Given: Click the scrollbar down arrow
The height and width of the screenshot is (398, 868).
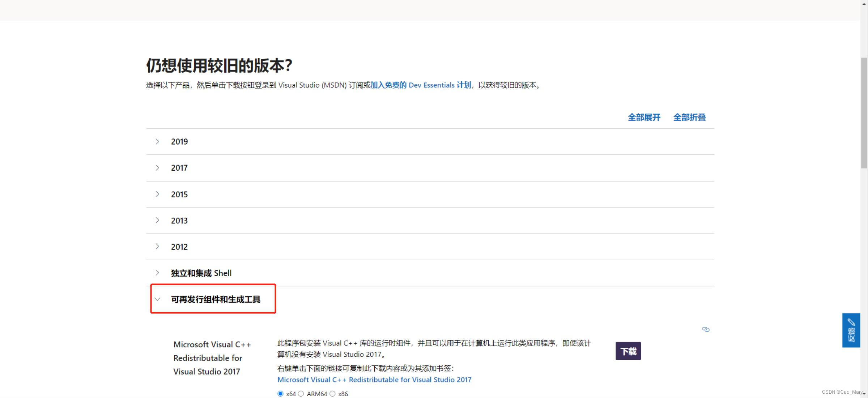Looking at the screenshot, I should point(864,394).
